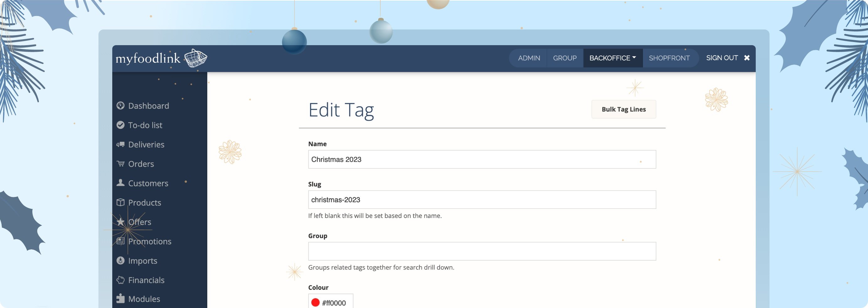
Task: Go to Promotions
Action: pyautogui.click(x=150, y=241)
